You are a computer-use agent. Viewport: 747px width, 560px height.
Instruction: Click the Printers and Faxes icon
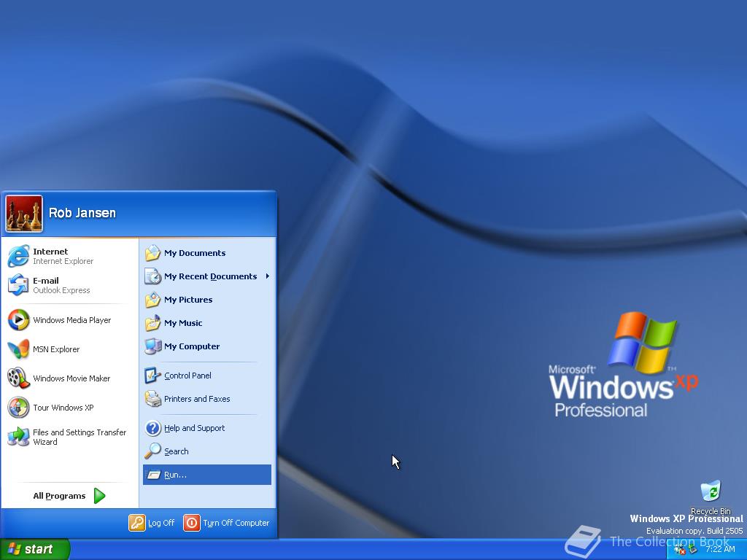coord(153,399)
